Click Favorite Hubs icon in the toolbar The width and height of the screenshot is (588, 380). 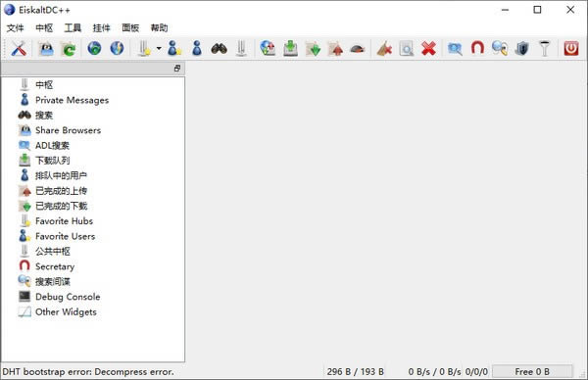point(144,49)
